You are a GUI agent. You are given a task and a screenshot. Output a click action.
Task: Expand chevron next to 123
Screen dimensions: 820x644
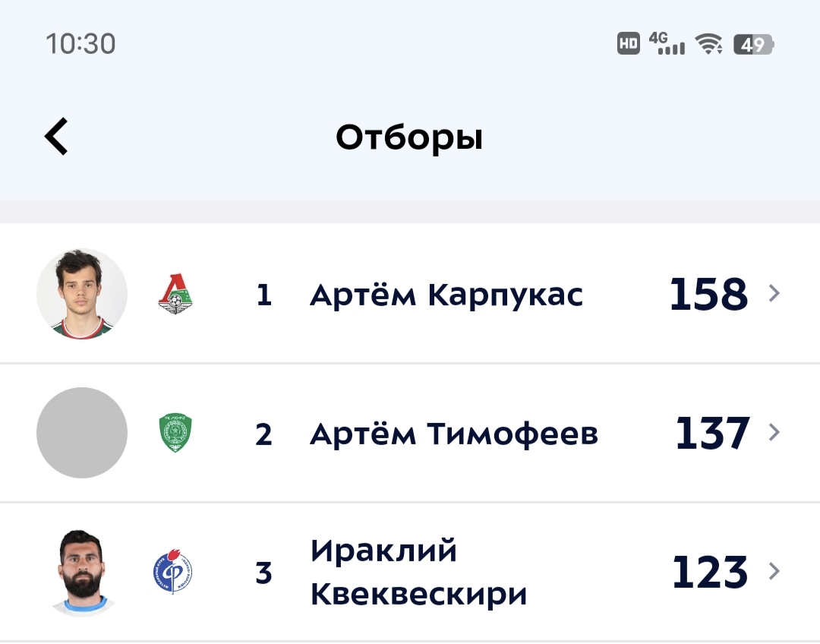[774, 571]
